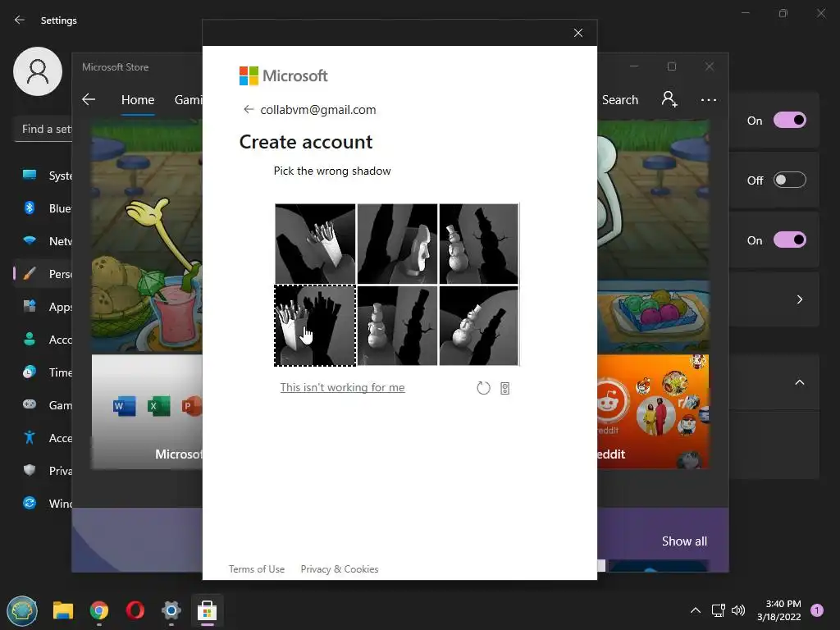Image resolution: width=840 pixels, height=630 pixels.
Task: Open Gaming settings category
Action: coord(43,405)
